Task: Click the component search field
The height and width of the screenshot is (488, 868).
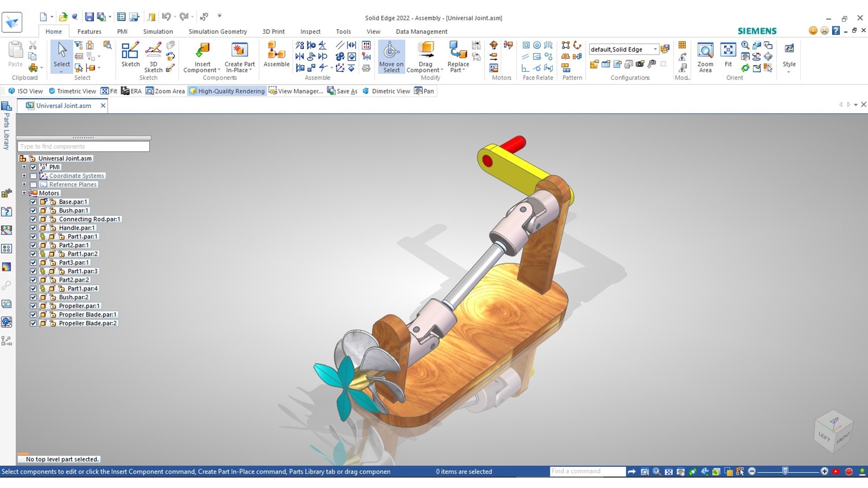Action: click(84, 146)
